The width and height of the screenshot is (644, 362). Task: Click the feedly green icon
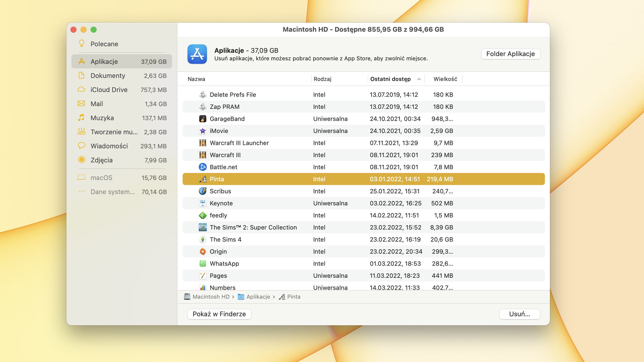[203, 215]
